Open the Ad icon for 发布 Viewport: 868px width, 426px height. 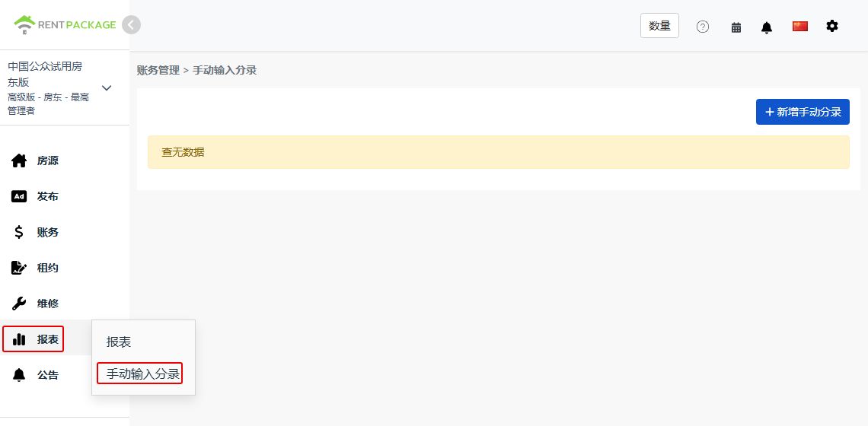(x=19, y=196)
